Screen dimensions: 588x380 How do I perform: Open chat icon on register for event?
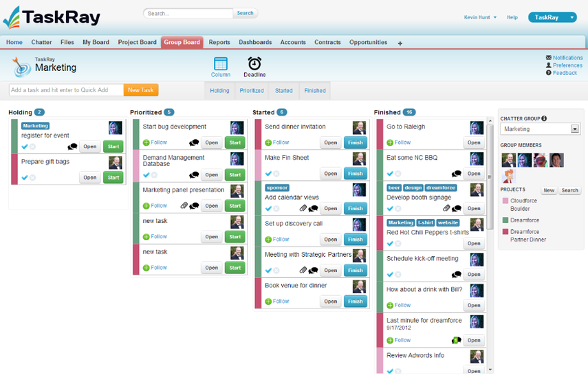pyautogui.click(x=72, y=147)
